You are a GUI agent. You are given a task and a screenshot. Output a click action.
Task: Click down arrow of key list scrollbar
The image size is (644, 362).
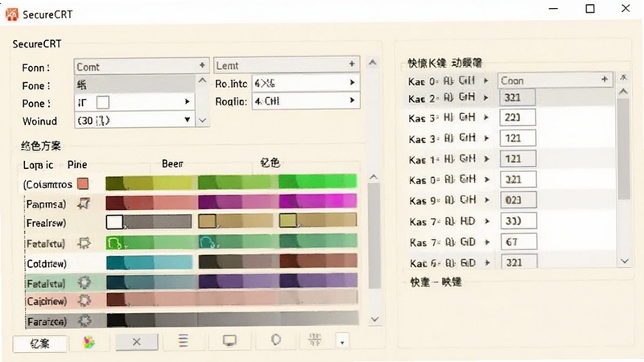tap(625, 261)
